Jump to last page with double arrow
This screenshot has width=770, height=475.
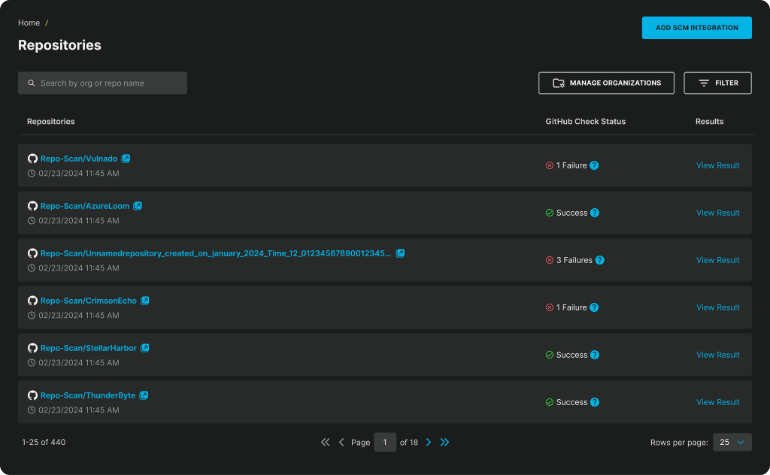click(445, 442)
